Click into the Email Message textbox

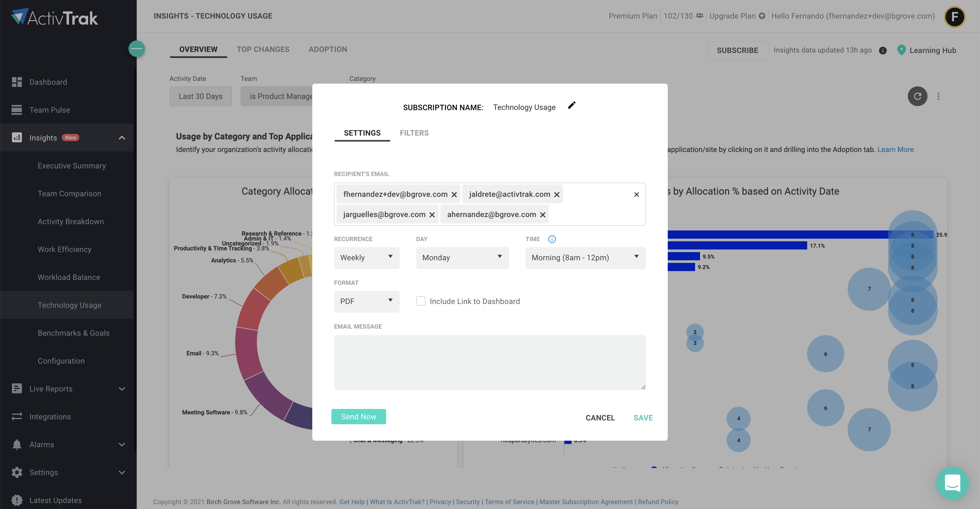pos(490,362)
